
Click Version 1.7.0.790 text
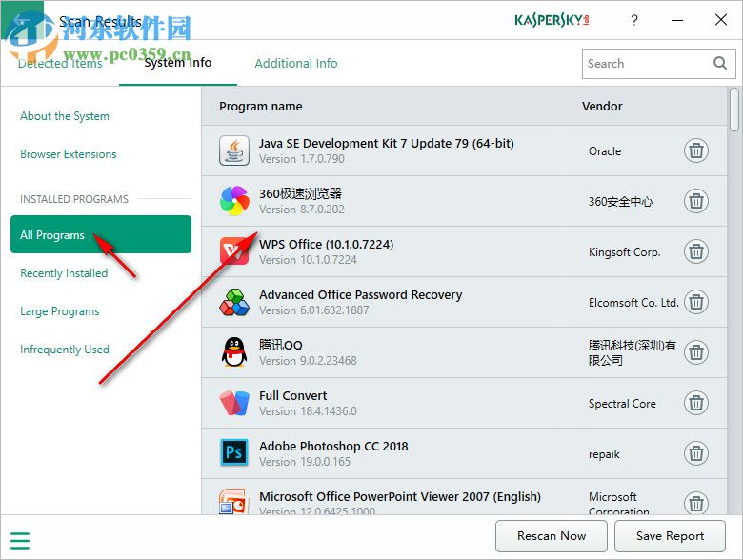click(x=301, y=159)
